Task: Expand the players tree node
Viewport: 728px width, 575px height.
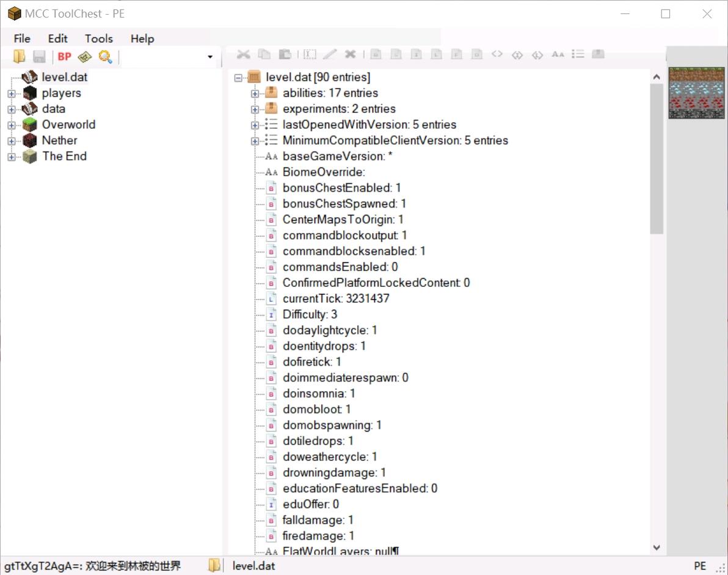Action: coord(11,93)
